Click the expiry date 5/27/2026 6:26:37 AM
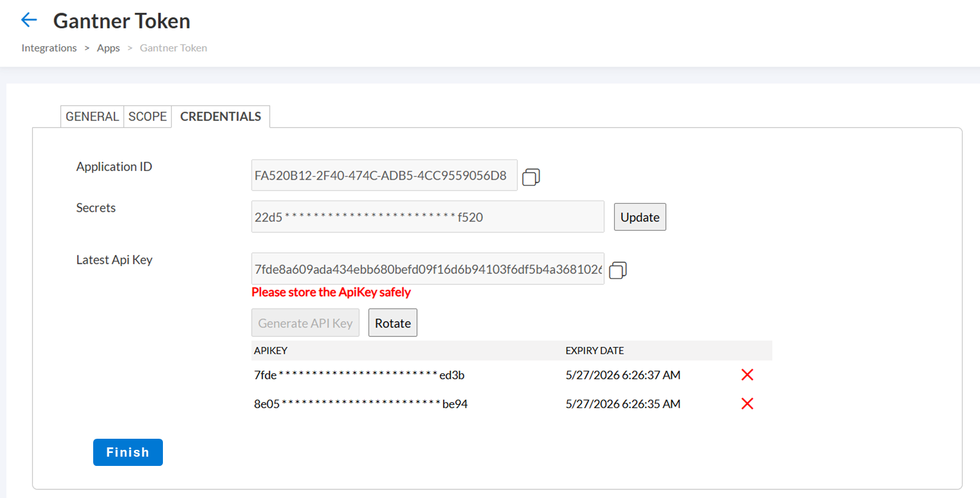980x498 pixels. pyautogui.click(x=623, y=375)
